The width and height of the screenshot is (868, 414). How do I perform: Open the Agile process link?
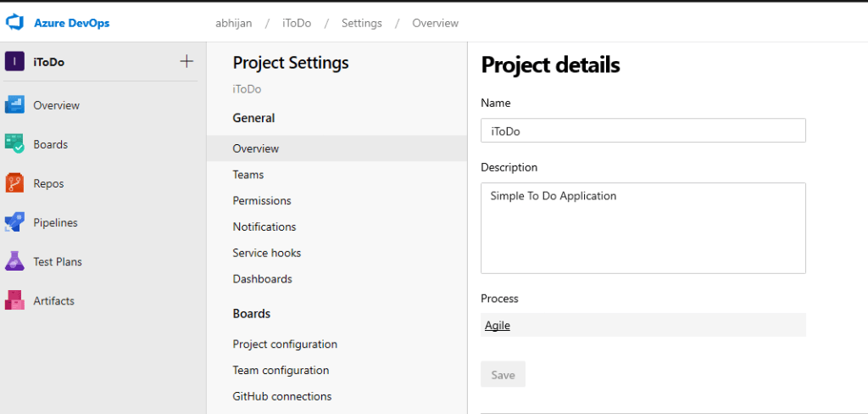pos(497,326)
